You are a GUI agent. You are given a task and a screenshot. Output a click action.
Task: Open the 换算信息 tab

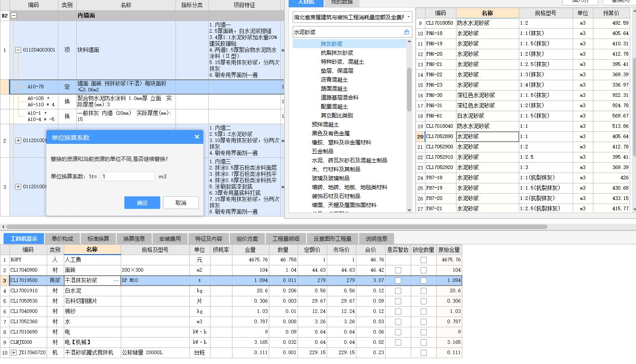(134, 239)
